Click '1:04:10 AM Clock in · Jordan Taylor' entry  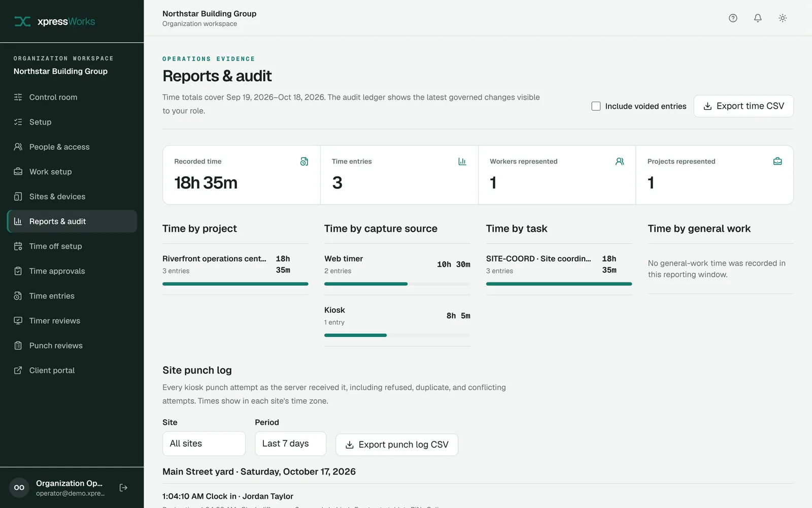click(228, 496)
